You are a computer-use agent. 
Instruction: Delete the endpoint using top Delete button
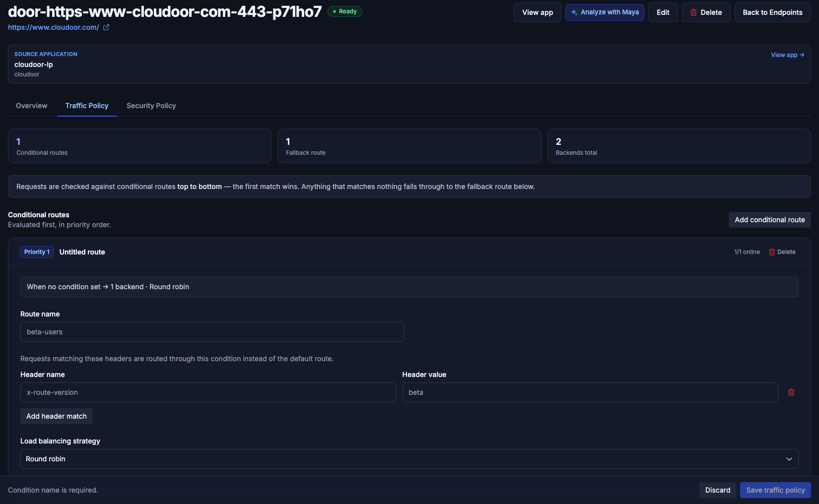click(x=706, y=12)
